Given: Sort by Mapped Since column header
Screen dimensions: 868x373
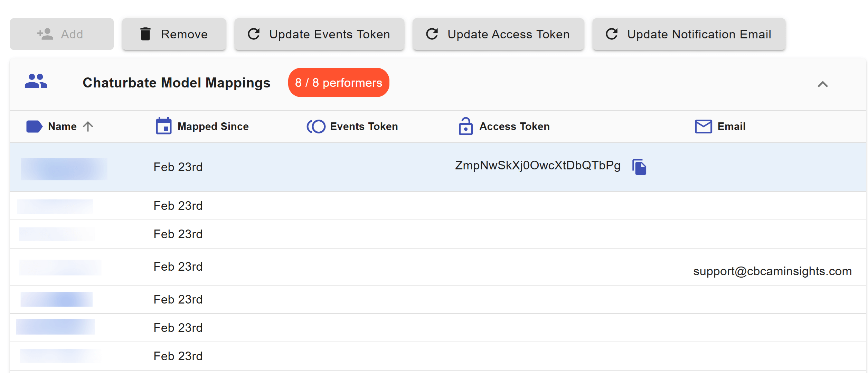Looking at the screenshot, I should 213,127.
